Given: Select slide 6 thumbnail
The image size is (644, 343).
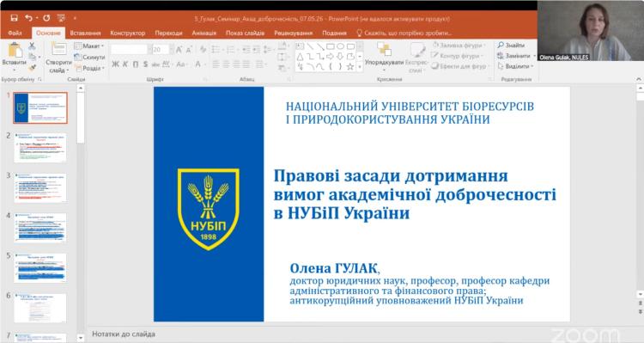Looking at the screenshot, I should click(x=39, y=308).
